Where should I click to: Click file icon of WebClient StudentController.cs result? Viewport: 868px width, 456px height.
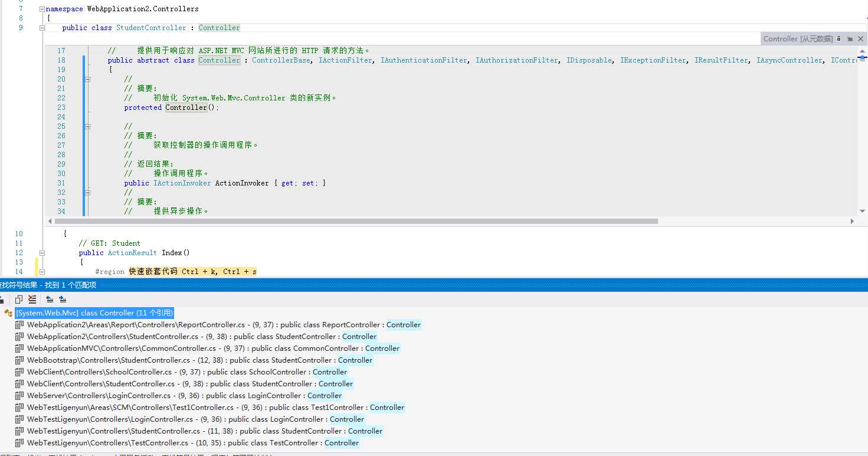pos(19,384)
